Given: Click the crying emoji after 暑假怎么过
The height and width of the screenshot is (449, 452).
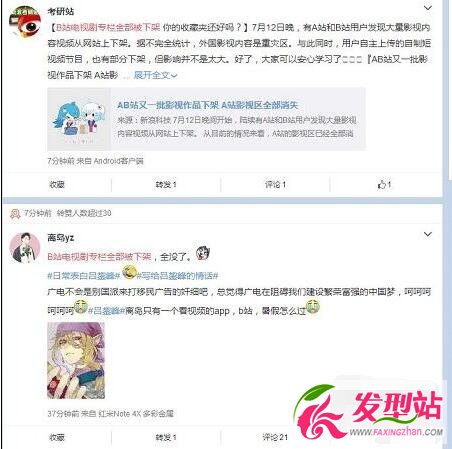Looking at the screenshot, I should (x=313, y=307).
